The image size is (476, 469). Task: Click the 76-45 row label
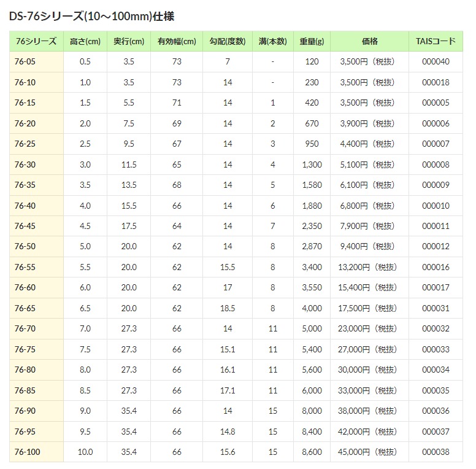[x=25, y=226]
